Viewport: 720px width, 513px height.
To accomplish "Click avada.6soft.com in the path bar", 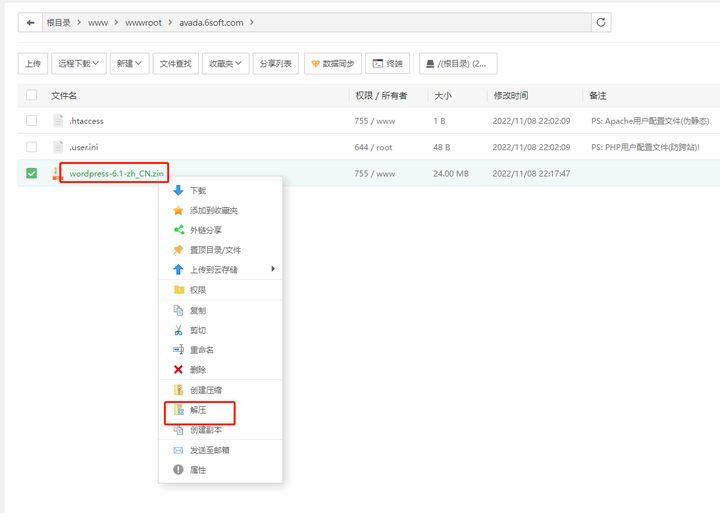I will 211,23.
